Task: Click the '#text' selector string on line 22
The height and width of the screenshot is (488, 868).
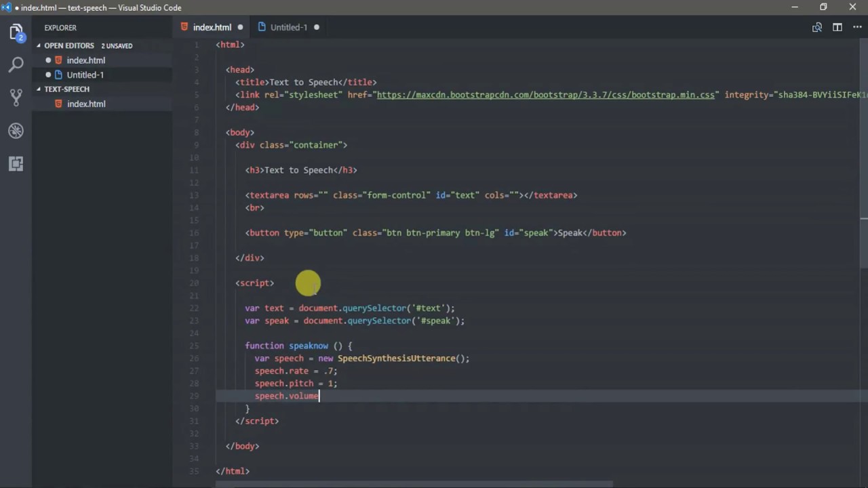Action: (x=428, y=308)
